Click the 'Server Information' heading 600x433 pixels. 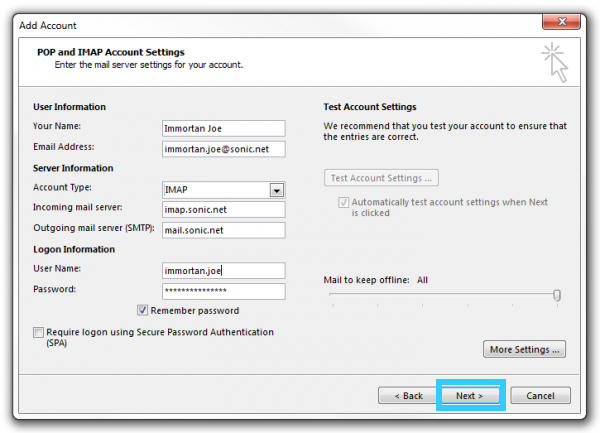pyautogui.click(x=73, y=168)
